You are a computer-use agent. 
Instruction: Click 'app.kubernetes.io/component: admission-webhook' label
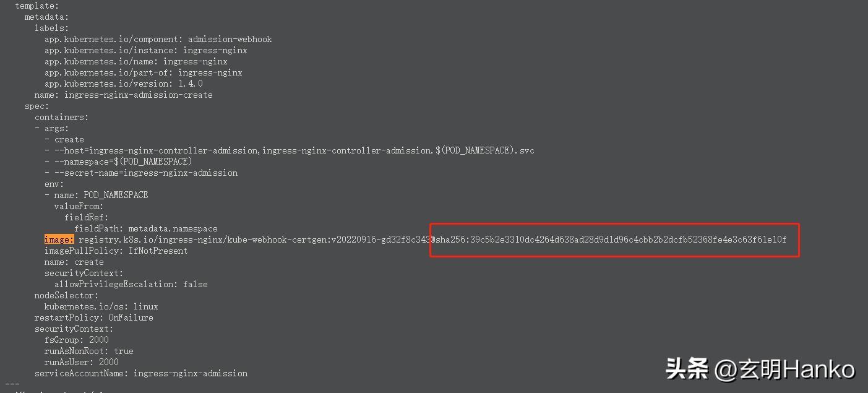coord(158,39)
